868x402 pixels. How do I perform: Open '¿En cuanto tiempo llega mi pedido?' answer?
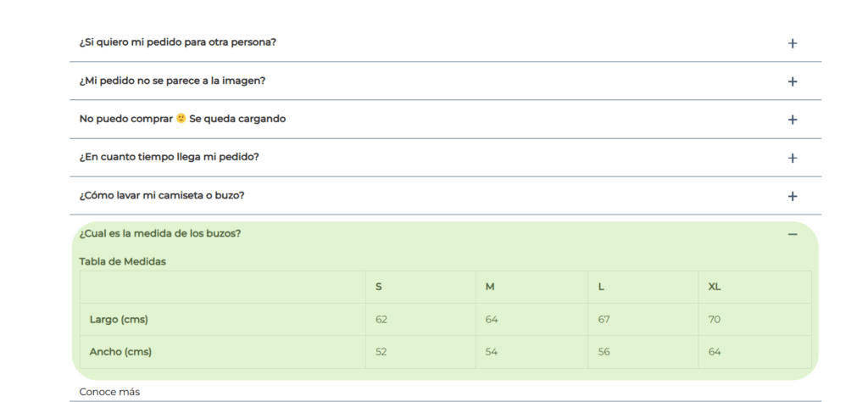[446, 157]
